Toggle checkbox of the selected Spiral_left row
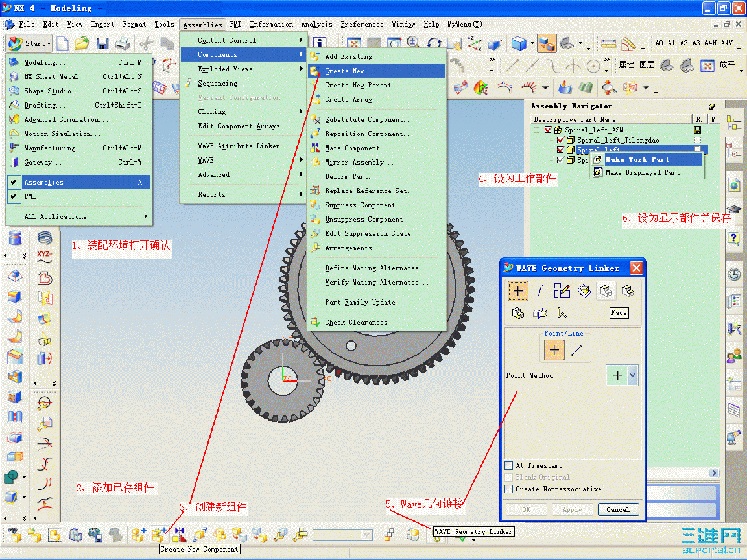Screen dimensions: 747x560 pyautogui.click(x=560, y=150)
